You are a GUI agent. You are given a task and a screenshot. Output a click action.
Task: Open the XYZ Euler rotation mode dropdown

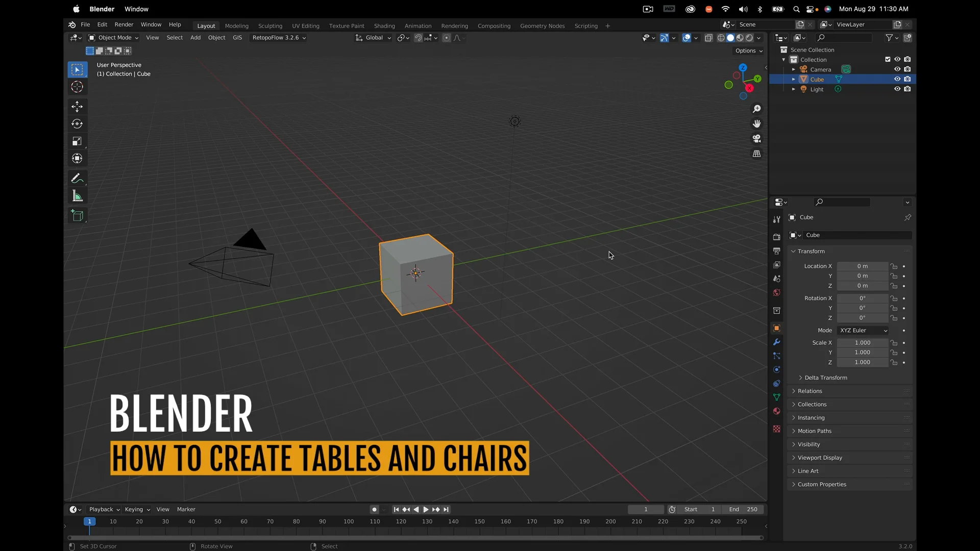(863, 331)
